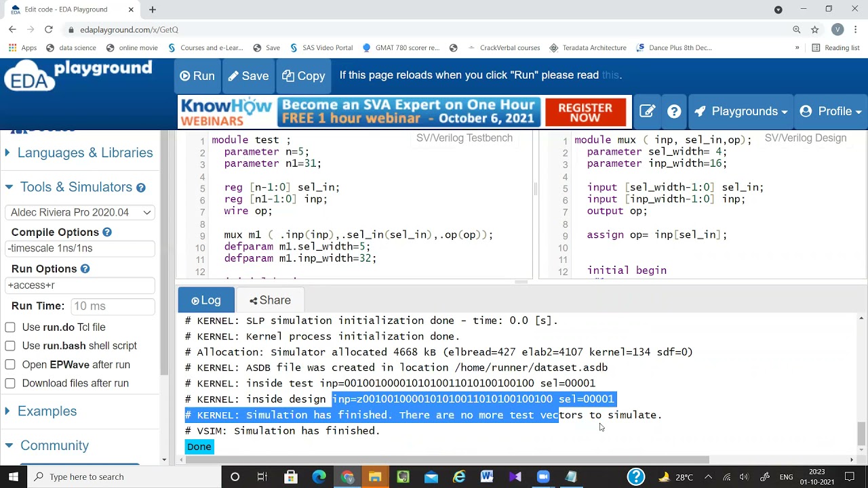The width and height of the screenshot is (868, 488).
Task: Click the log line 'VSIM: Simulation has finished.'
Action: click(x=282, y=431)
